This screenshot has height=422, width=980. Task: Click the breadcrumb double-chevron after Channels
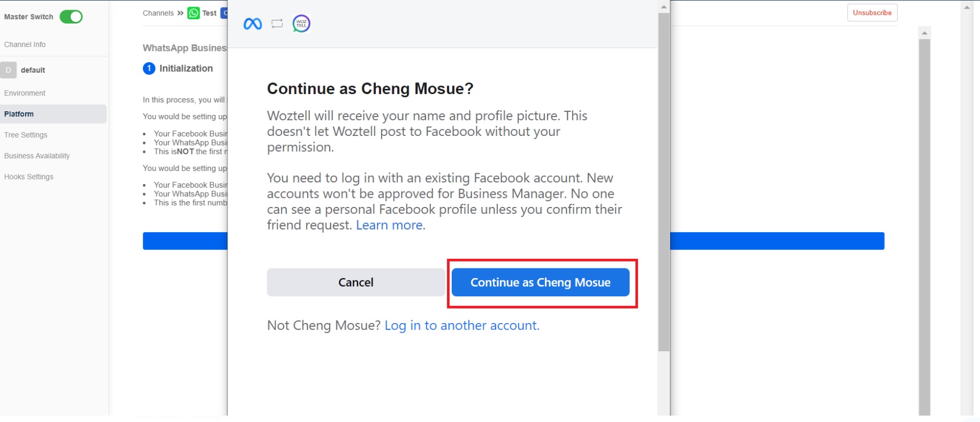(x=180, y=13)
